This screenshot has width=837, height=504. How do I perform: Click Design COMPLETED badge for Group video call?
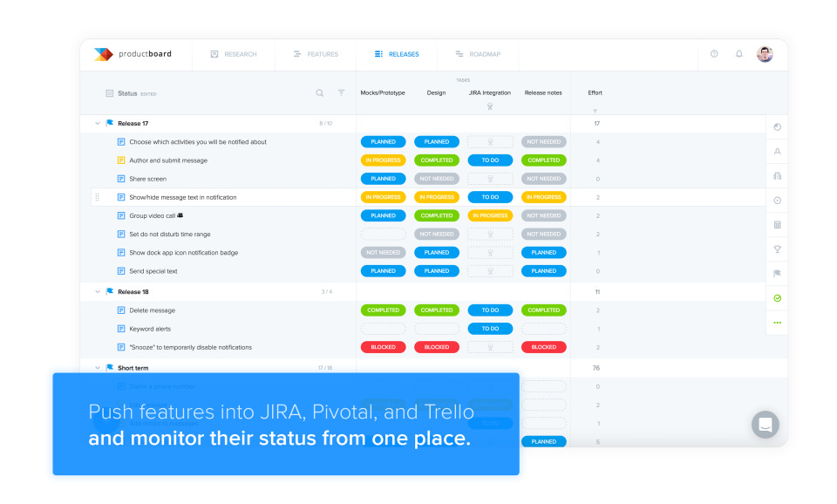pyautogui.click(x=437, y=215)
